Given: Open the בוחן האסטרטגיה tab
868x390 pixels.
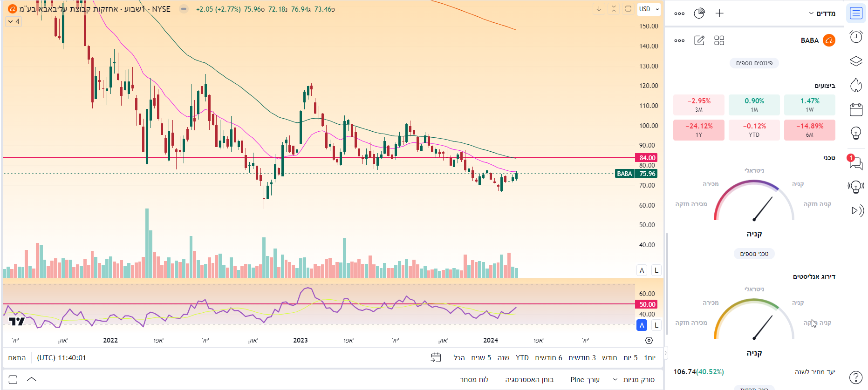Looking at the screenshot, I should tap(529, 380).
